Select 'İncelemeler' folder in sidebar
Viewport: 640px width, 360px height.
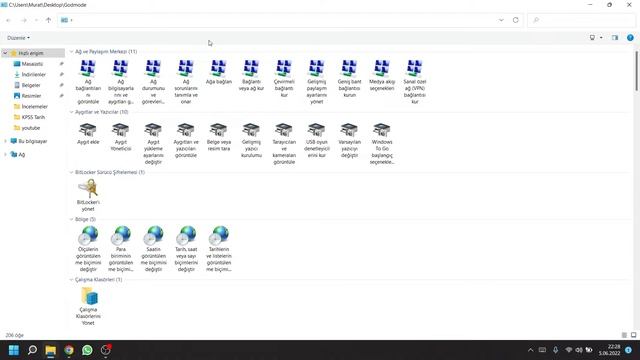[x=35, y=107]
